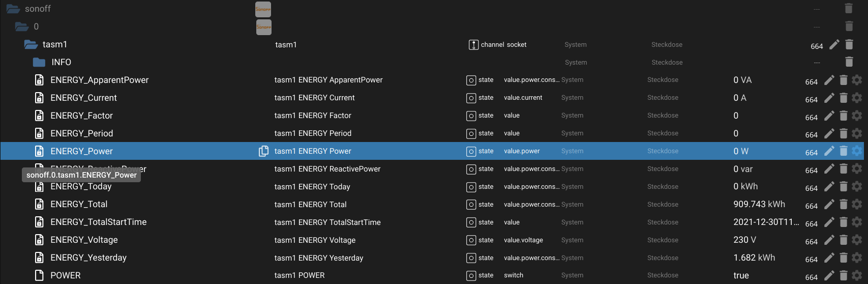This screenshot has height=284, width=868.
Task: Collapse the sonoff root folder
Action: [x=13, y=9]
